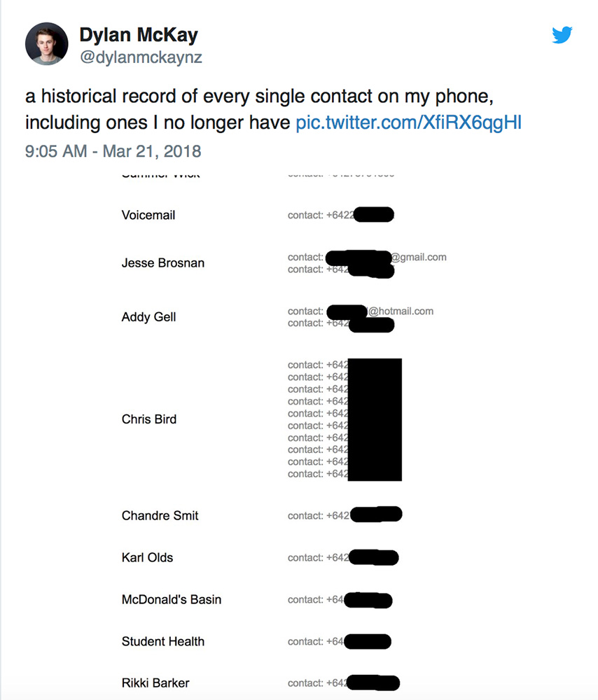598x700 pixels.
Task: Open the pic.twitter.com/XfiRX6qgHI link
Action: (x=408, y=122)
